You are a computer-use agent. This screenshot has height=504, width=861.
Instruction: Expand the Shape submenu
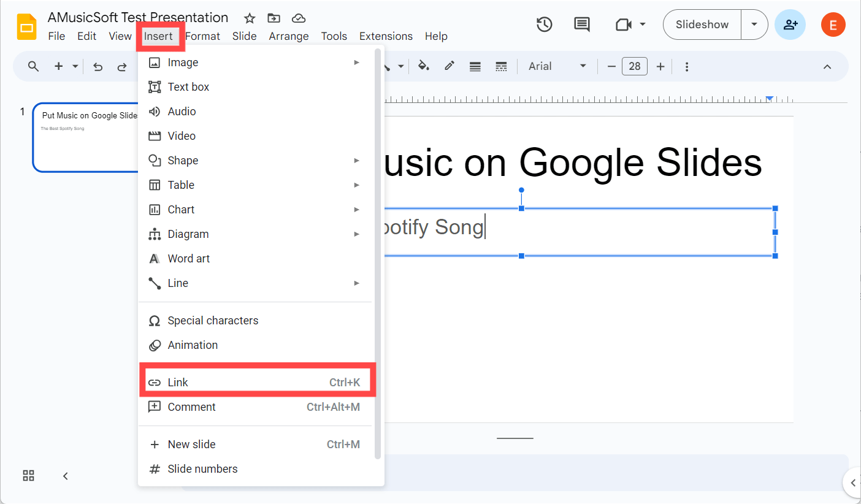click(356, 161)
